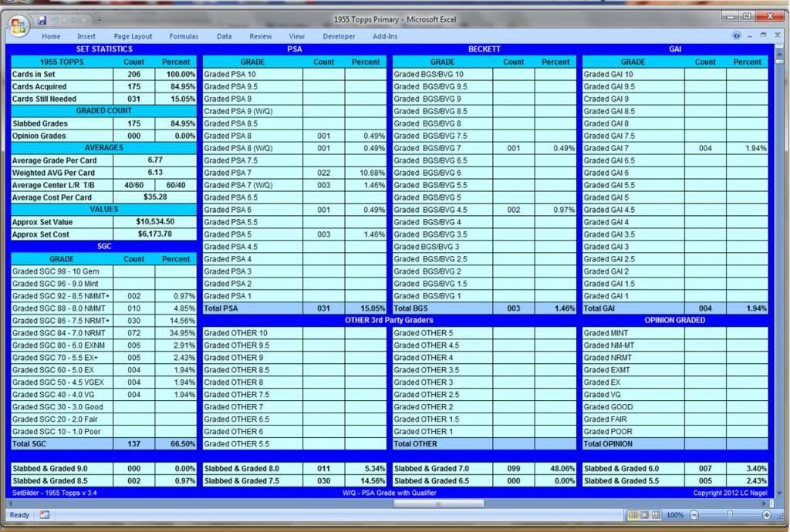Viewport: 790px width, 532px height.
Task: Select the 'Total SGC' cell
Action: [x=62, y=444]
